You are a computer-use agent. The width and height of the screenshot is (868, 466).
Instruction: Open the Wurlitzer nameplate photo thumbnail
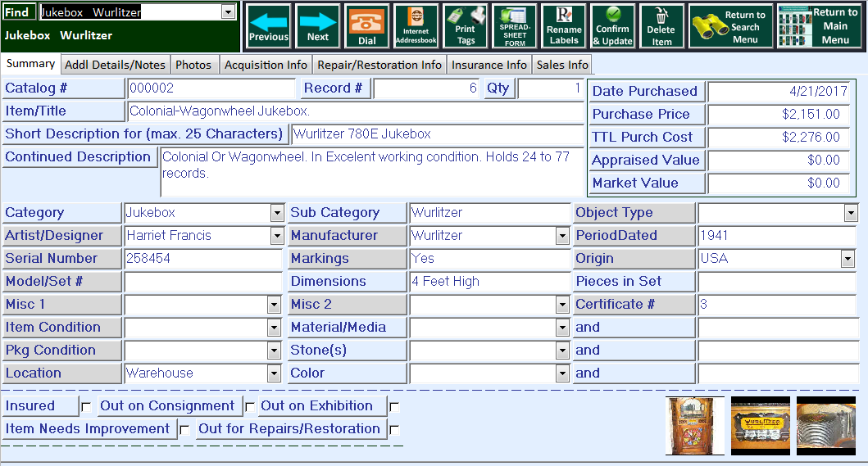pos(761,426)
